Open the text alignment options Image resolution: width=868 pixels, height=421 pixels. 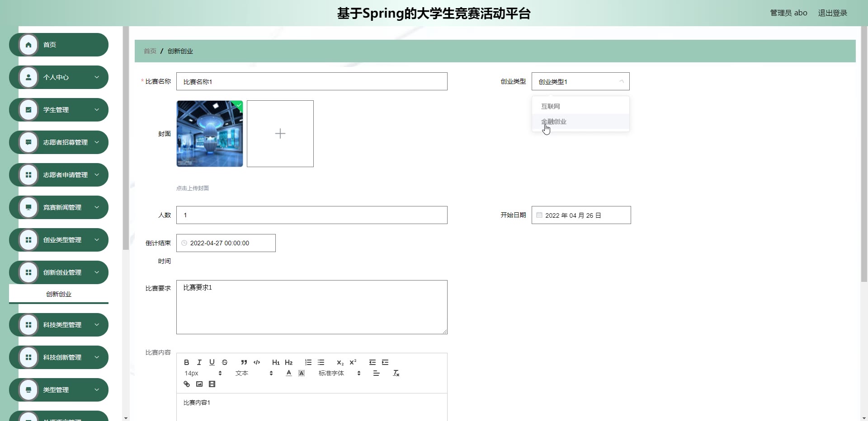376,373
